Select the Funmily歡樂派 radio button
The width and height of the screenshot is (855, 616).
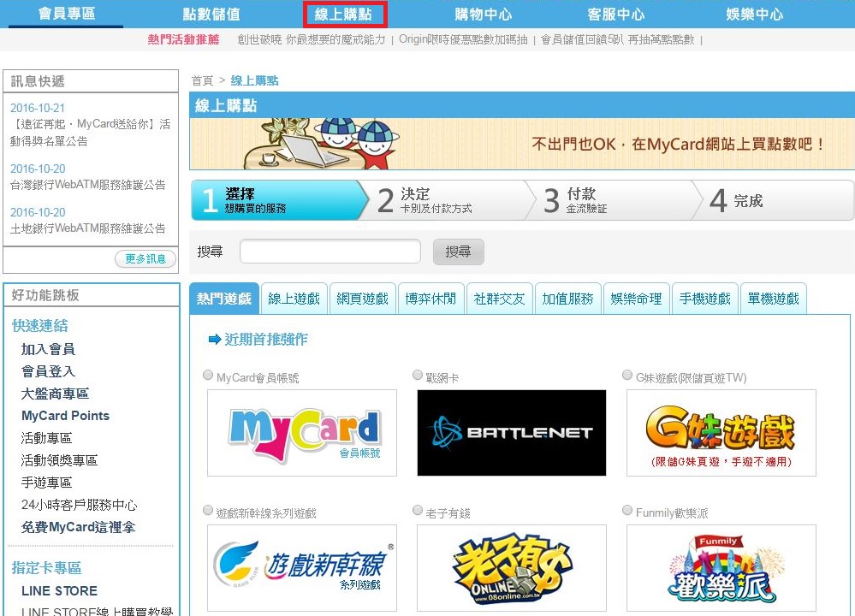(627, 510)
